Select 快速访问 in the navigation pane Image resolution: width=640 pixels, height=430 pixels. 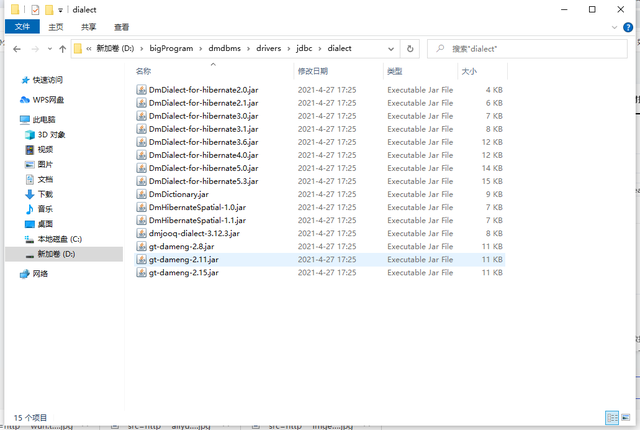47,80
